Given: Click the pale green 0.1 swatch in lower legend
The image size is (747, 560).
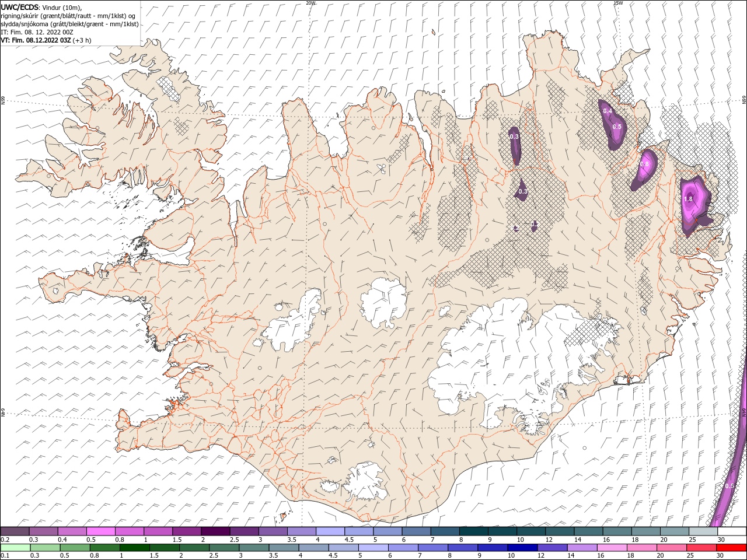Looking at the screenshot, I should click(15, 547).
